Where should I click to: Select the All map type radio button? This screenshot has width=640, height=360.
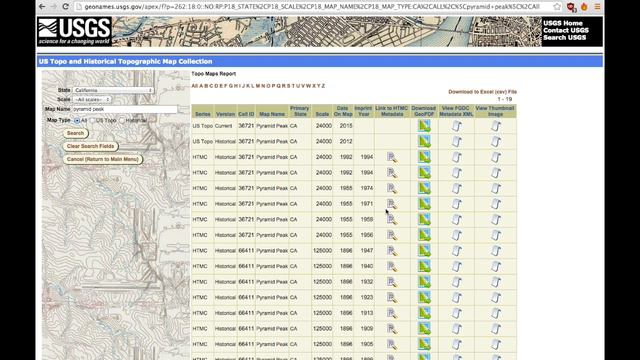tap(77, 120)
